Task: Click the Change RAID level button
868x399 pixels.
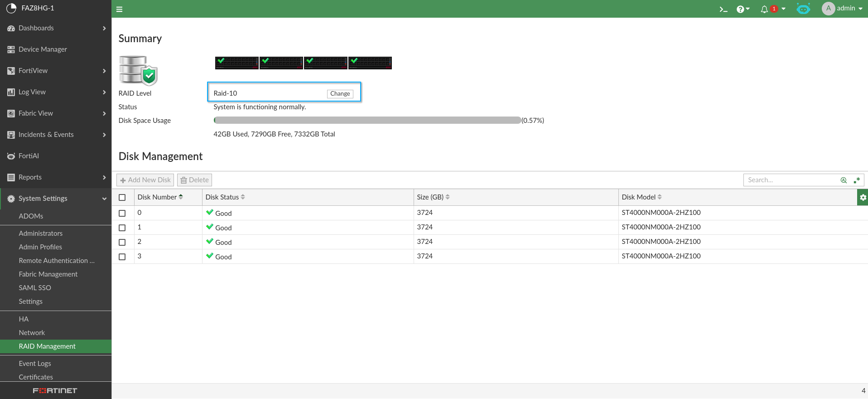Action: tap(340, 94)
